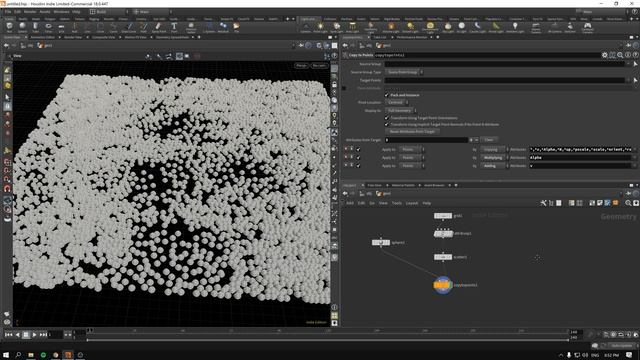Play the timeline forward
Screen dimensions: 640x360
coord(34,335)
